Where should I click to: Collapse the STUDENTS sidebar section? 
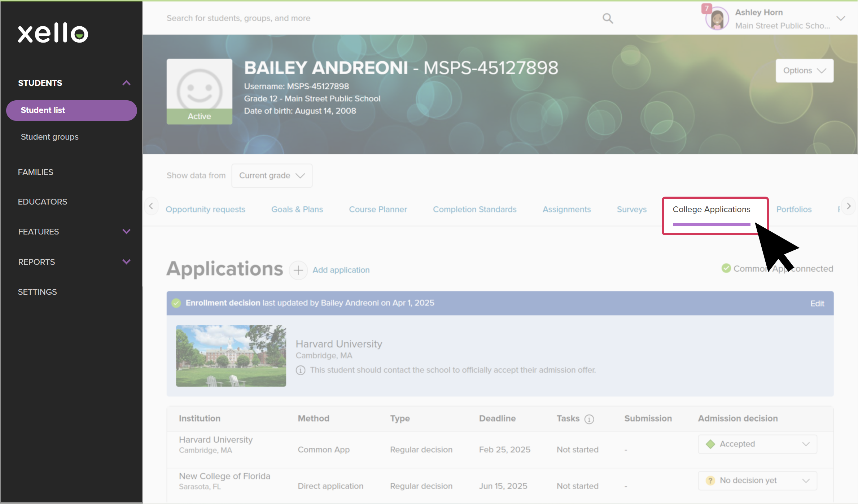click(126, 83)
